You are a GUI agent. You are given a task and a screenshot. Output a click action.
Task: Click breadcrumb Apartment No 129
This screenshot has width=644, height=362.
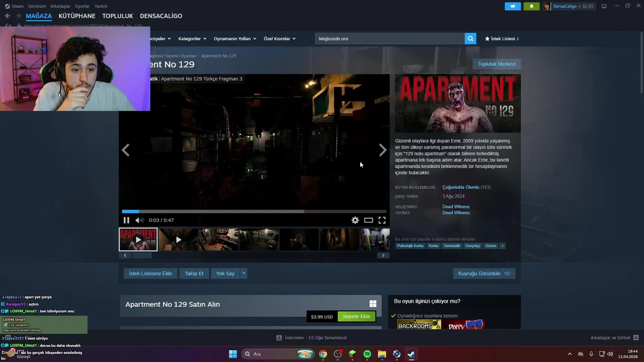218,56
